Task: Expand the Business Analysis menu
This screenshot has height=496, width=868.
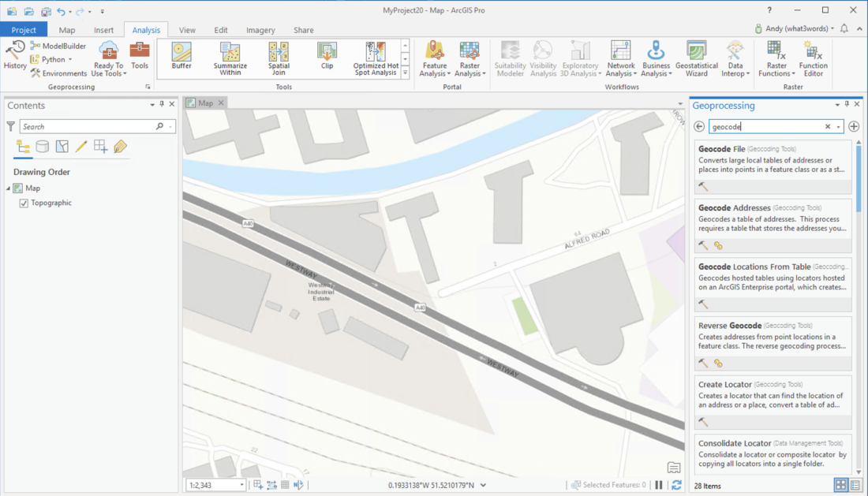Action: pyautogui.click(x=656, y=58)
